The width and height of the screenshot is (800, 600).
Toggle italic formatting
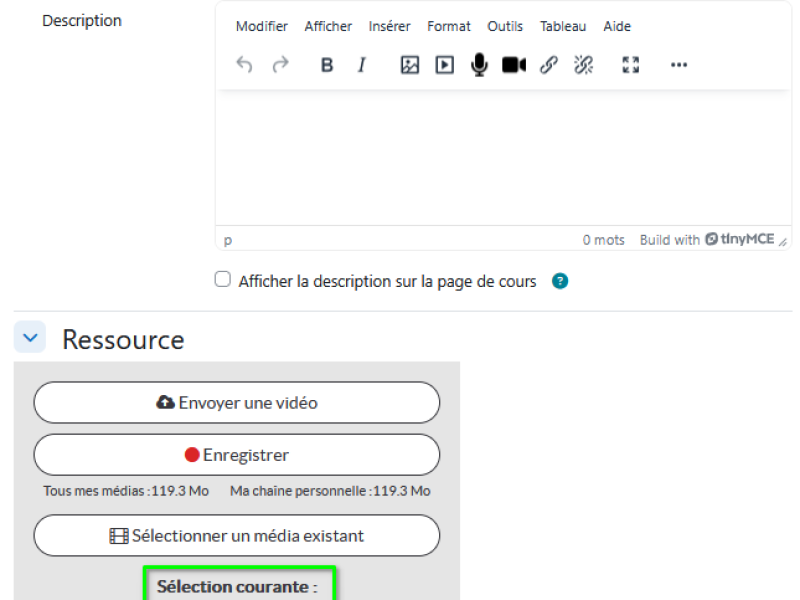362,65
